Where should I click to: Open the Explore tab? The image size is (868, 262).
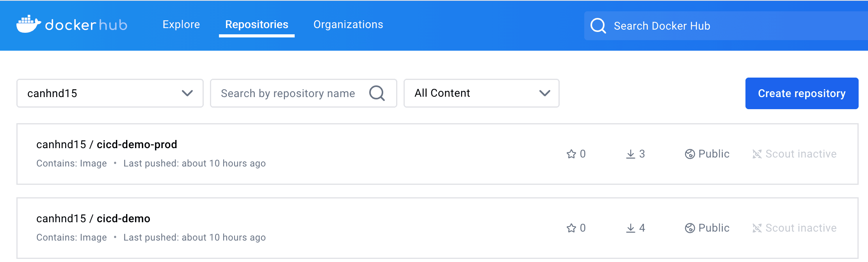(181, 25)
